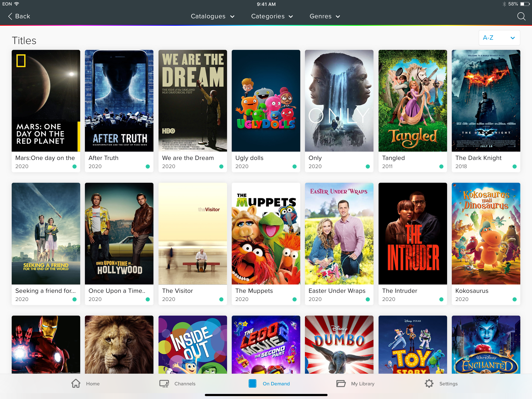Tap the green status dot for Kokosaurus

coord(514,299)
